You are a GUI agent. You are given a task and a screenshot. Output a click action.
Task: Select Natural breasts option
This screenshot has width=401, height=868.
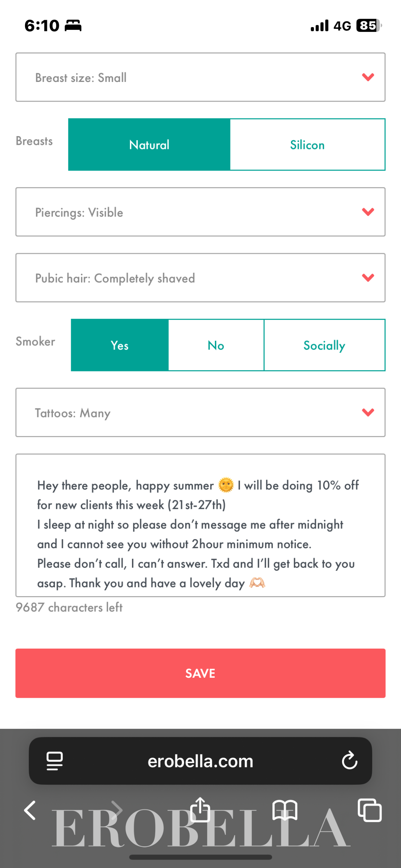pos(149,145)
